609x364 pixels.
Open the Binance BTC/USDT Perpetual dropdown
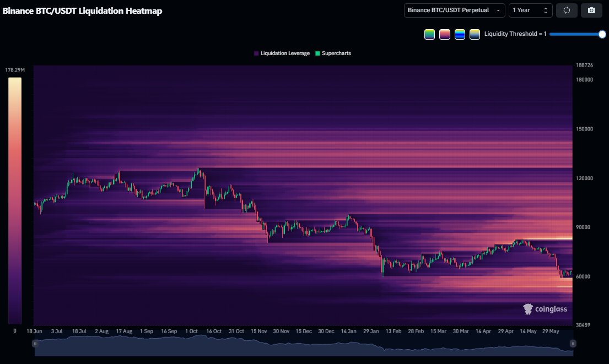click(x=455, y=10)
